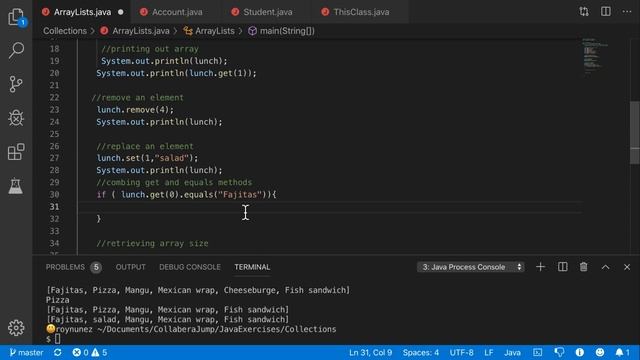Split the editor to the right
The image size is (640, 360).
606,12
